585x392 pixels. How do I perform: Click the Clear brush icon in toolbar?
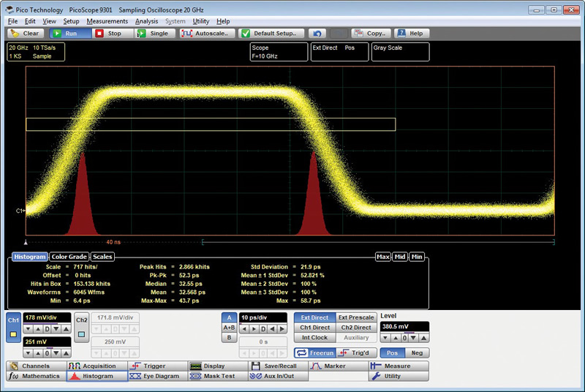[15, 34]
